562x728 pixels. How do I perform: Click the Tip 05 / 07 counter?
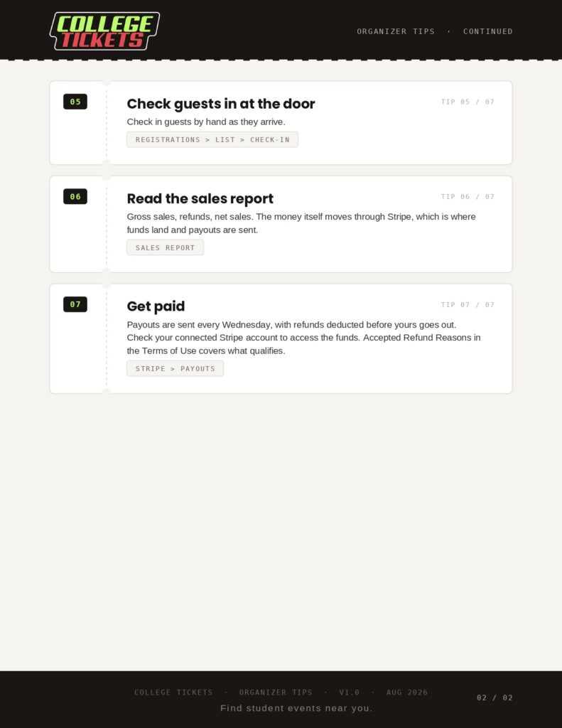468,102
